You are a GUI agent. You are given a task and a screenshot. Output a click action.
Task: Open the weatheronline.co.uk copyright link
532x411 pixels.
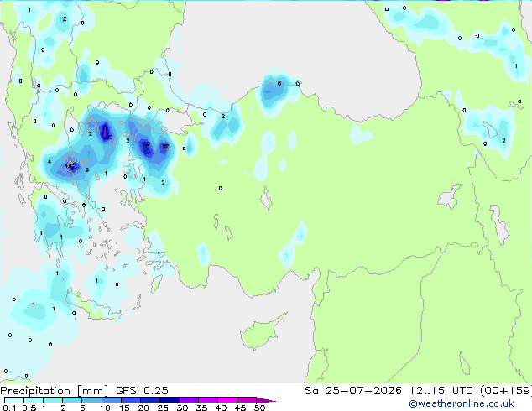462,403
